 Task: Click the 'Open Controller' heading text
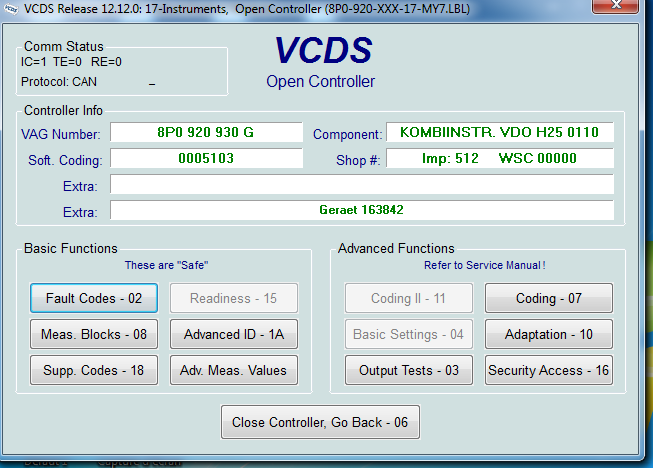[321, 82]
